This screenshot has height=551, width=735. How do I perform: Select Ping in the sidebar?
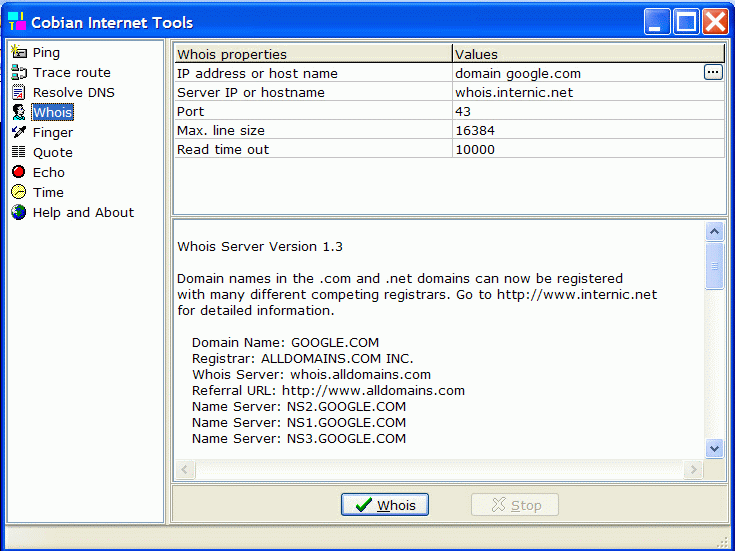tap(46, 53)
